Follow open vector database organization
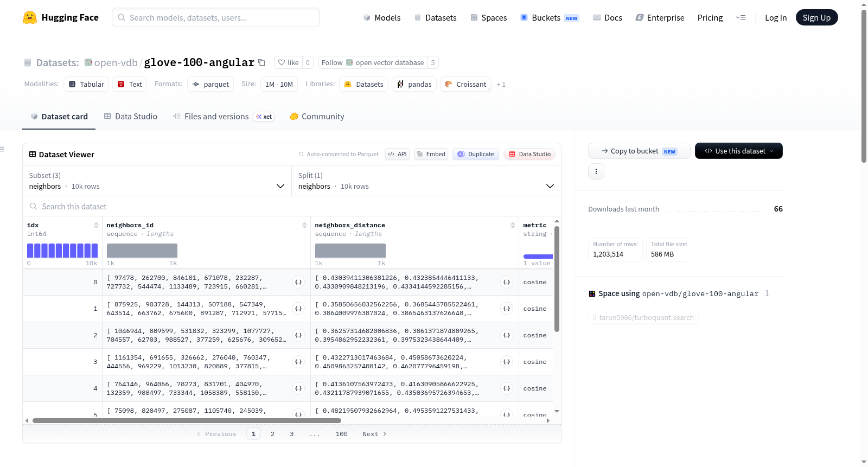 pos(373,62)
